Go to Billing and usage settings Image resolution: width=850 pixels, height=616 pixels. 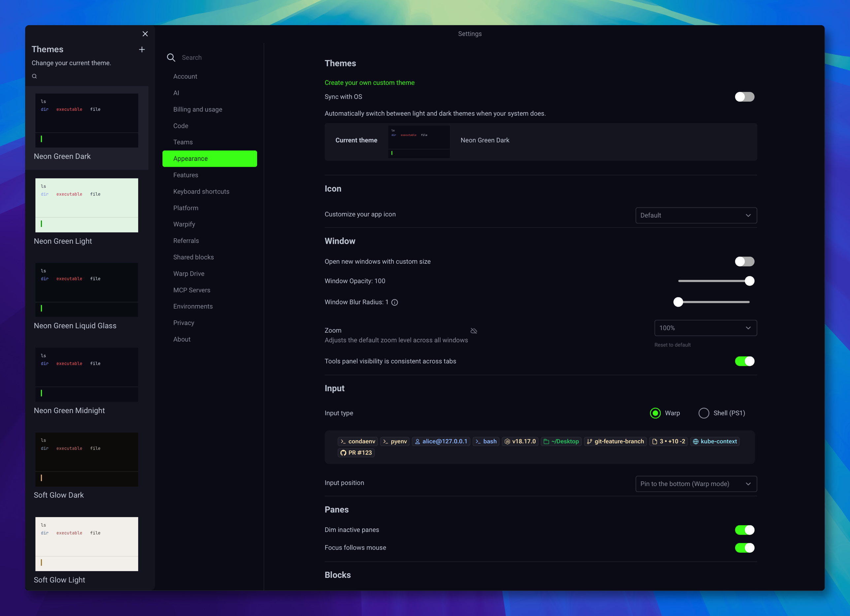pos(210,109)
